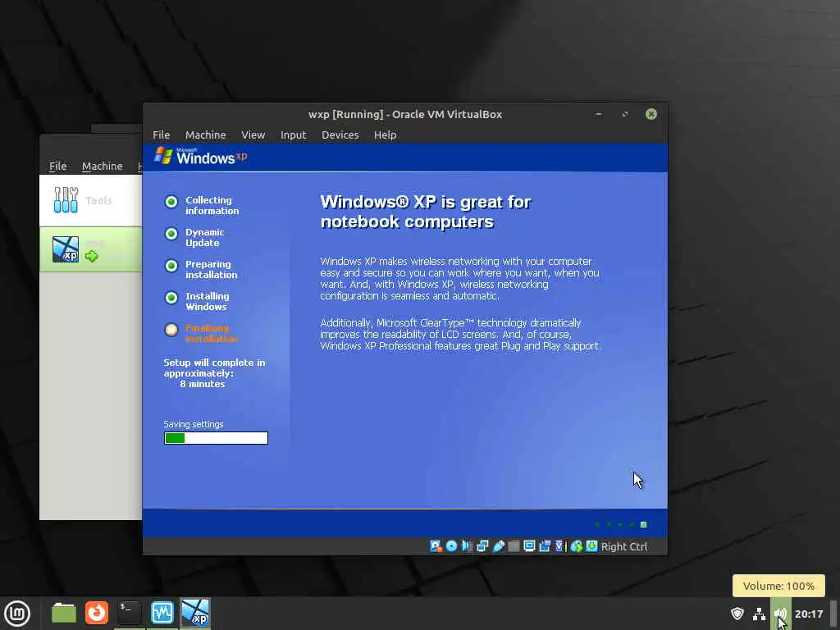Viewport: 840px width, 630px height.
Task: Click the mouse integration indicator in VM status bar
Action: pyautogui.click(x=577, y=546)
